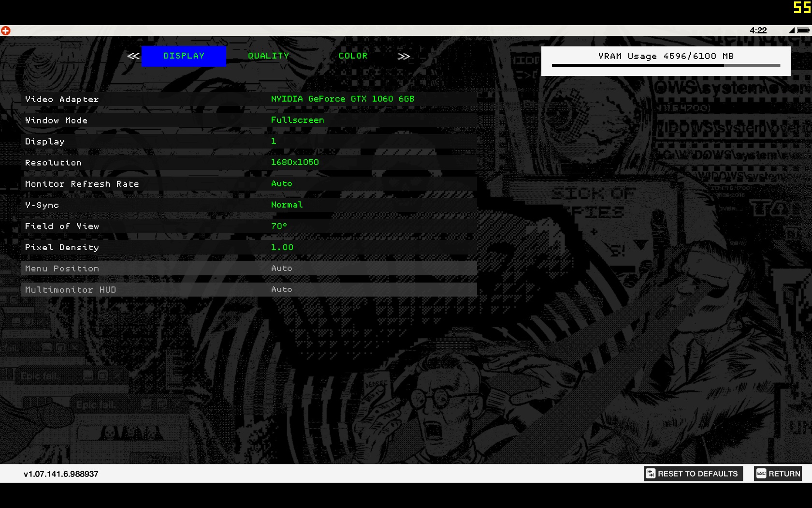This screenshot has height=508, width=812.
Task: Click RESET TO DEFAULTS button
Action: [693, 474]
